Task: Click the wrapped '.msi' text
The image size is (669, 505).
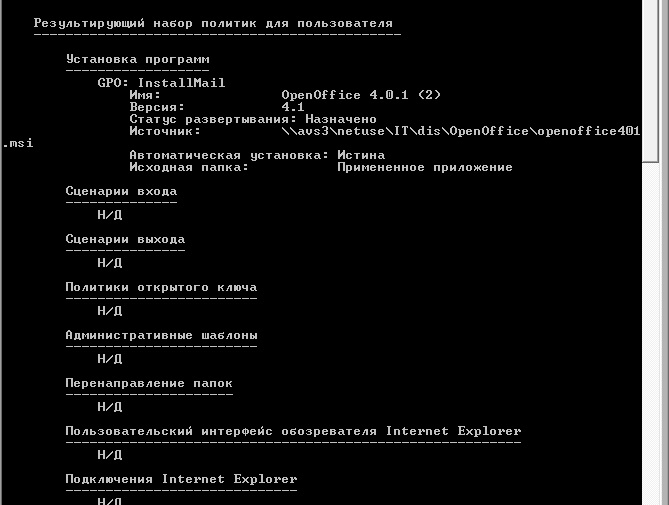Action: [18, 143]
